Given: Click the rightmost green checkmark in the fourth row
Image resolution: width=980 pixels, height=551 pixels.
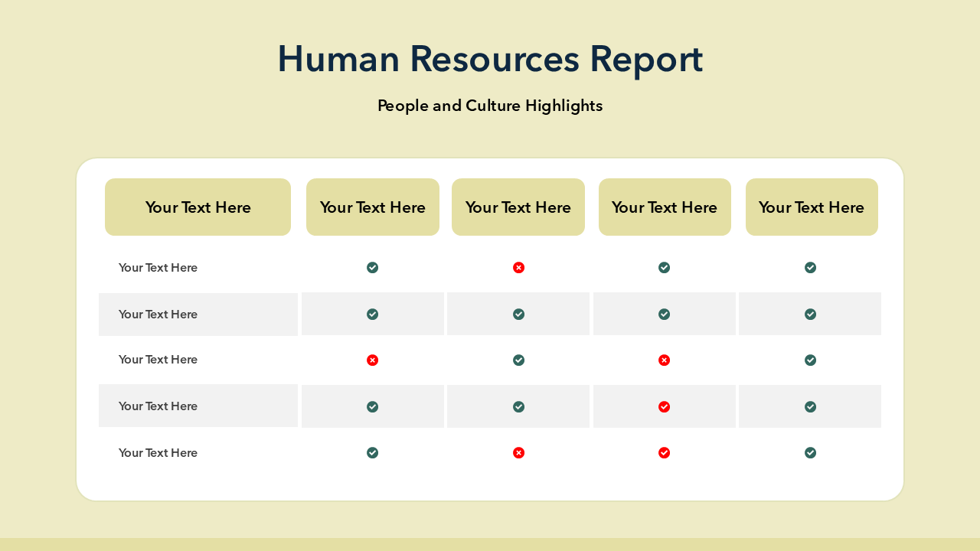Looking at the screenshot, I should point(810,406).
